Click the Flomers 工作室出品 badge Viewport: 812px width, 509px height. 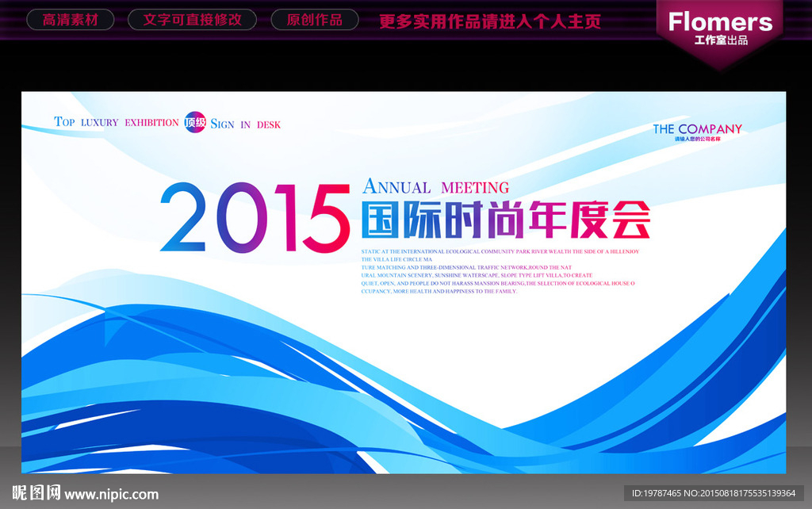tap(720, 30)
